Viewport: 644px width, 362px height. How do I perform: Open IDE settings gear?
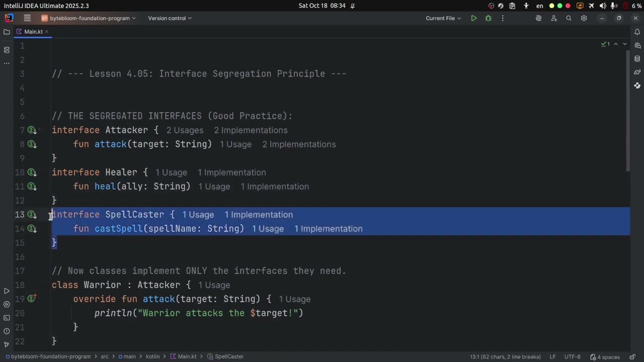[584, 18]
